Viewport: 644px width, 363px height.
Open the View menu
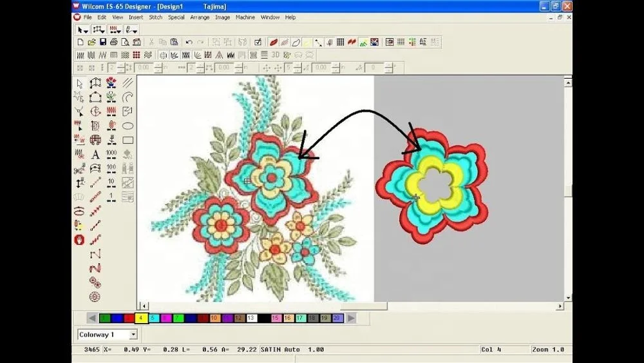(x=117, y=17)
